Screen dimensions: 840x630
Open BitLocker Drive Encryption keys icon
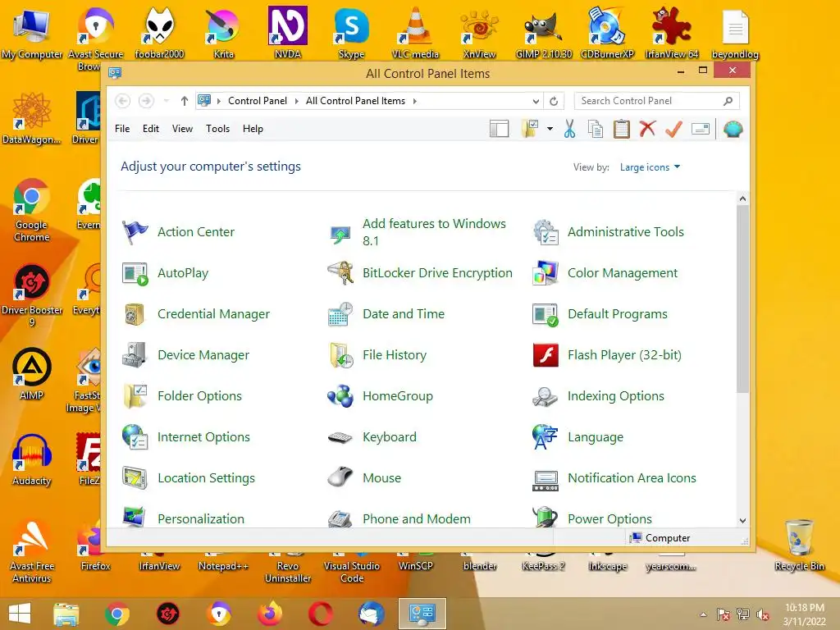tap(340, 273)
